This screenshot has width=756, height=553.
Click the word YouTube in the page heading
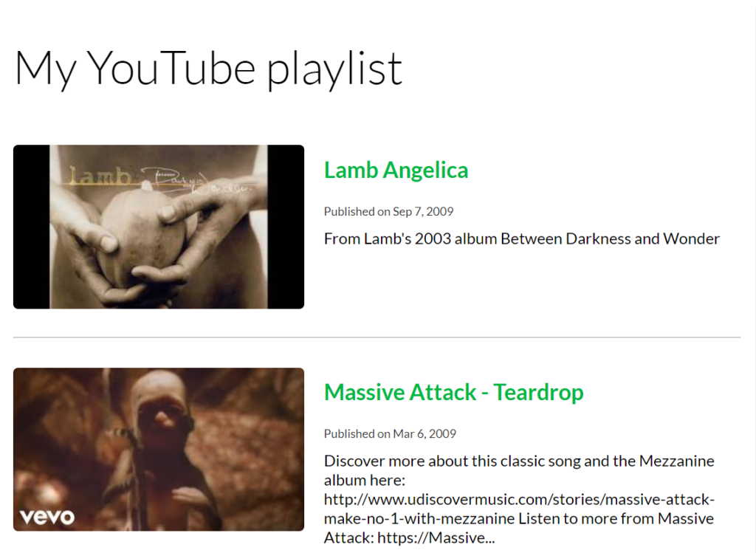(171, 69)
